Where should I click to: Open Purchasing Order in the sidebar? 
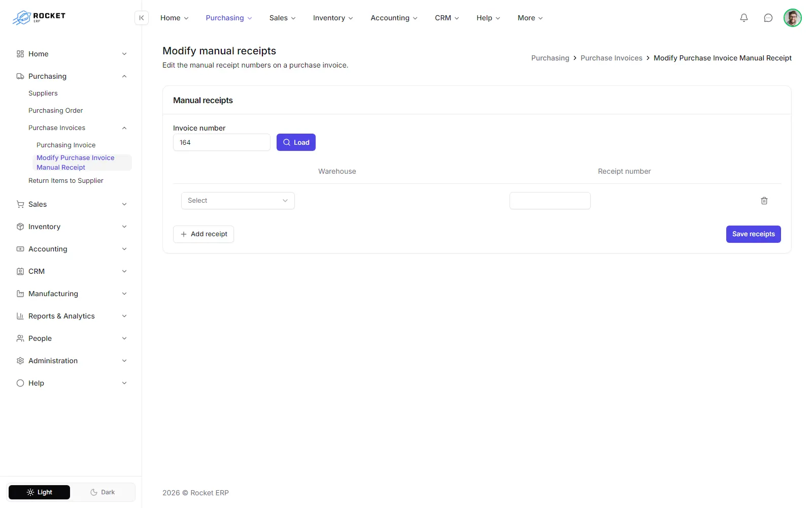coord(56,111)
